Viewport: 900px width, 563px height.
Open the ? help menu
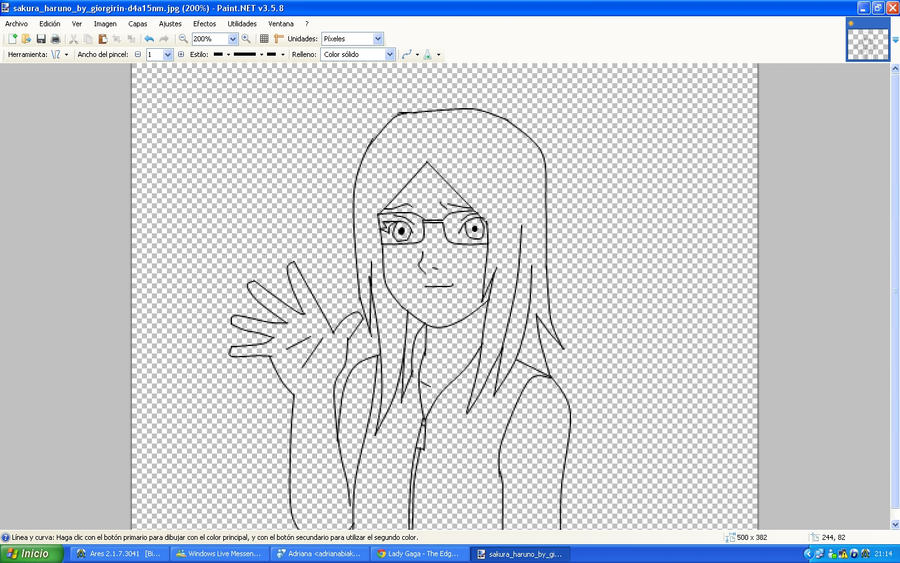pos(307,24)
